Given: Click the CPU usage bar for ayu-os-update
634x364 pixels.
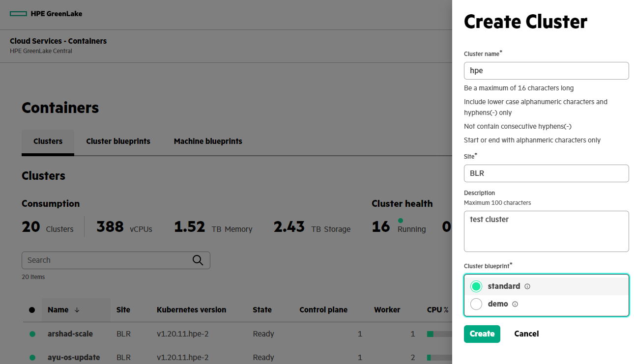Looking at the screenshot, I should point(439,358).
